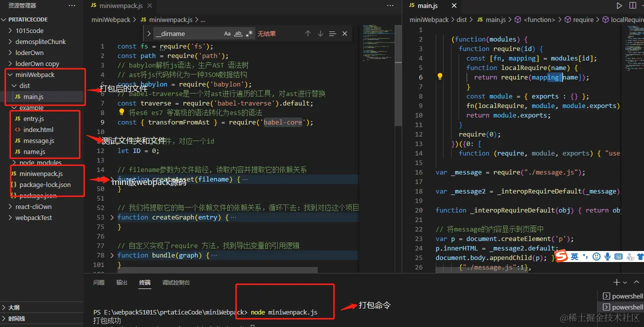Unfold the bundle function at line 78
This screenshot has height=327, width=644.
(x=112, y=255)
